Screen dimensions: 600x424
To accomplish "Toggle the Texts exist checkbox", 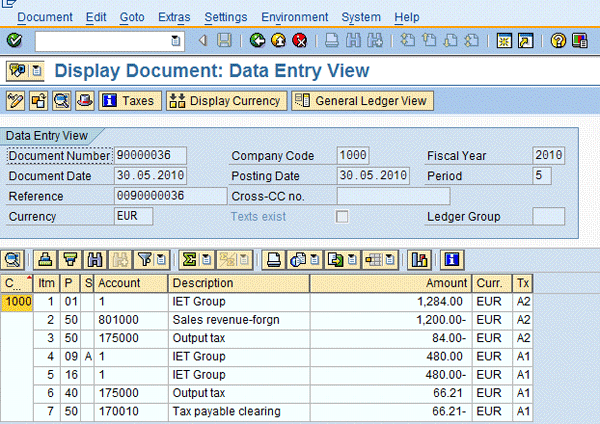I will coord(342,216).
